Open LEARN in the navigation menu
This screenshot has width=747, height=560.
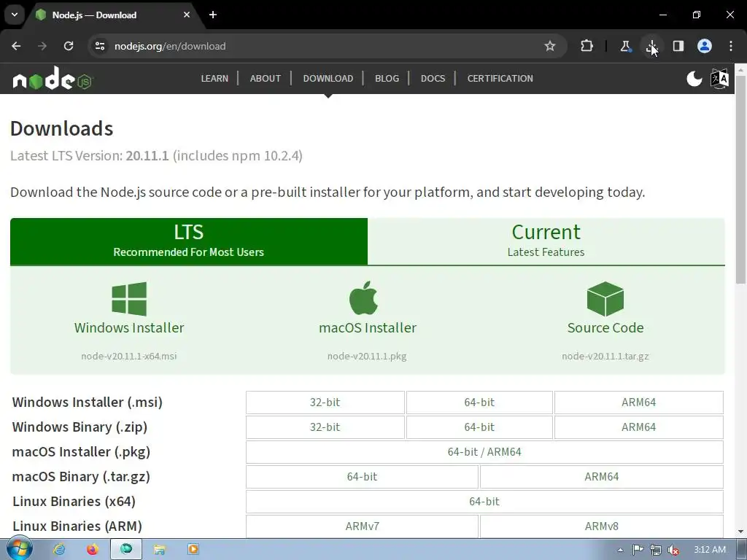click(x=214, y=79)
